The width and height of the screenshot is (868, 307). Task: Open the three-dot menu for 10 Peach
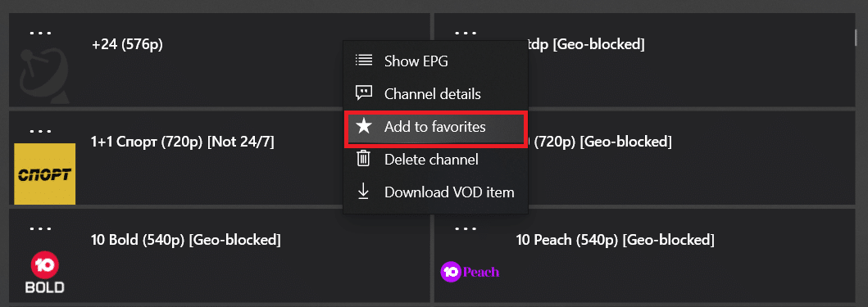click(466, 228)
